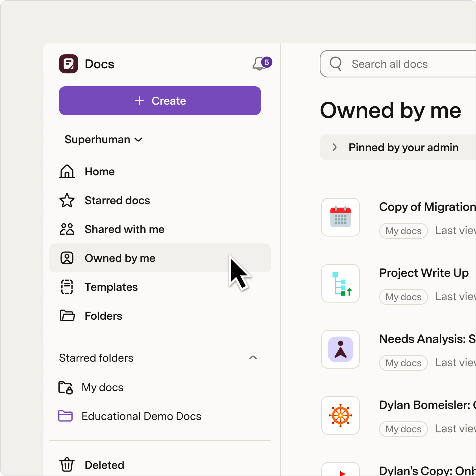Open the Project Write Up document title
Screen dimensions: 476x476
tap(424, 273)
